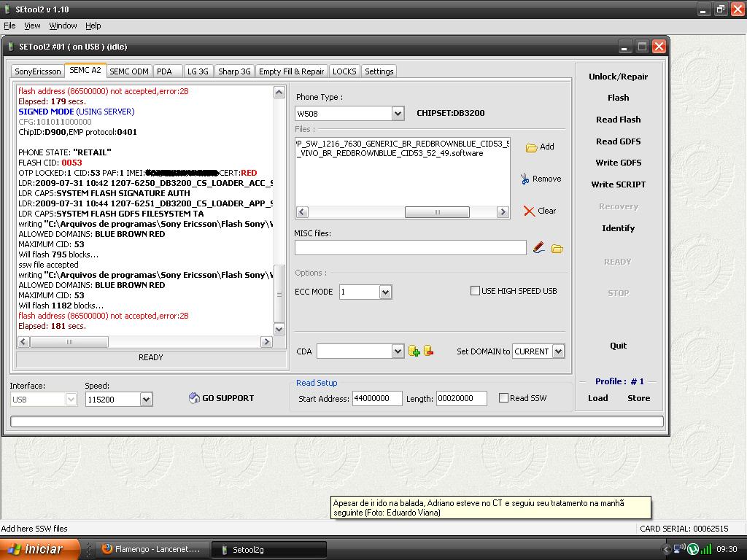Click the log scroll down arrow
747x560 pixels.
click(x=279, y=329)
